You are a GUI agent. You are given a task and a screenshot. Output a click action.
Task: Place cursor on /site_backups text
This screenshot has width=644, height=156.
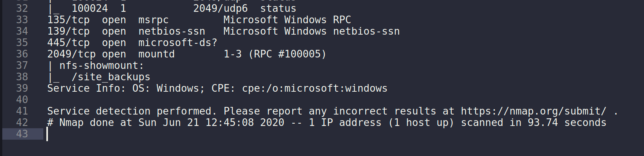[x=111, y=77]
